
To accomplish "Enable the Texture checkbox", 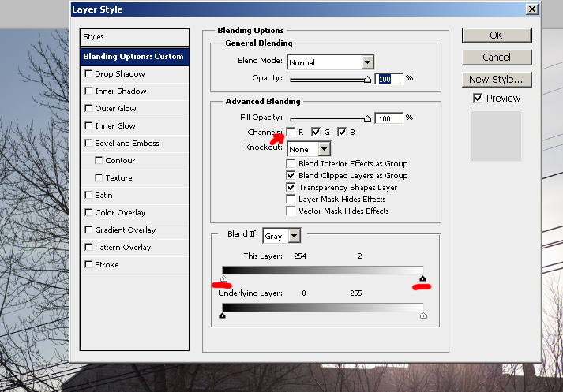I will click(99, 177).
